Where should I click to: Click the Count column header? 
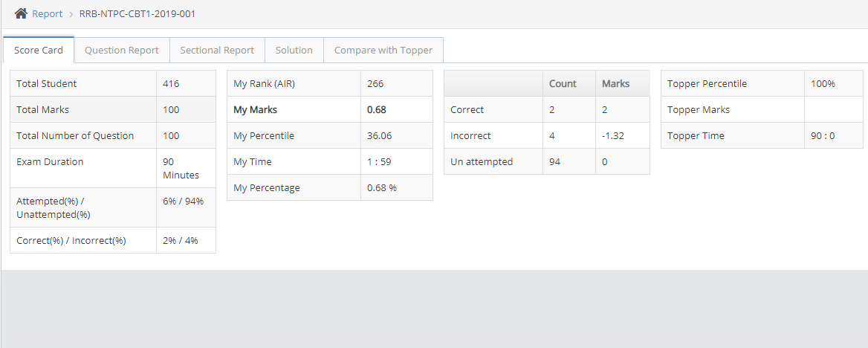(563, 84)
